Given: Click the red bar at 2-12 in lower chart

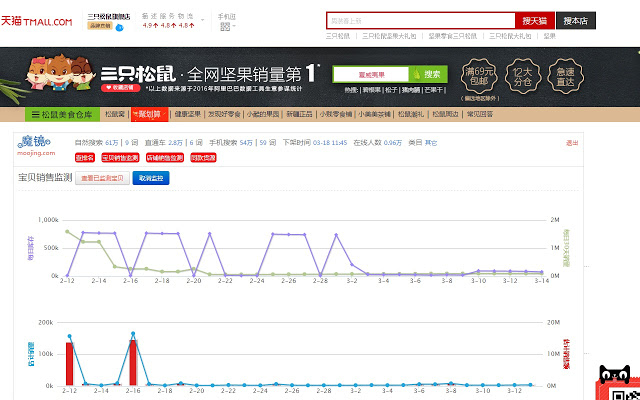Looking at the screenshot, I should pyautogui.click(x=70, y=364).
